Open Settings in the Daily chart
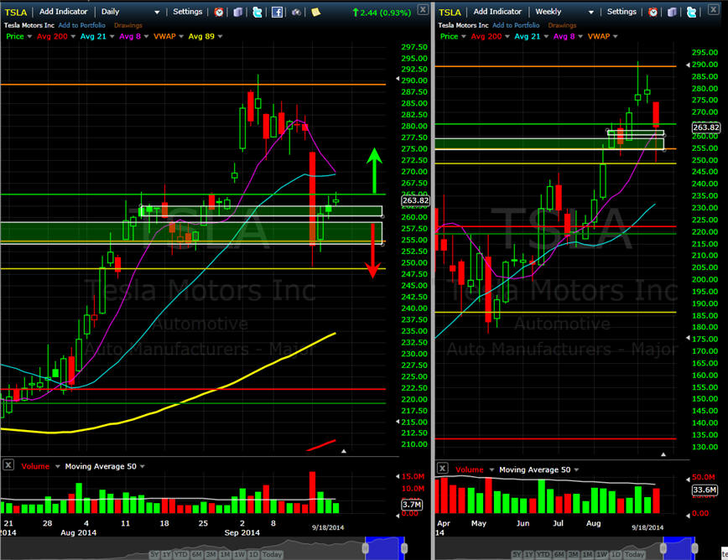Viewport: 728px width, 560px height. point(188,12)
